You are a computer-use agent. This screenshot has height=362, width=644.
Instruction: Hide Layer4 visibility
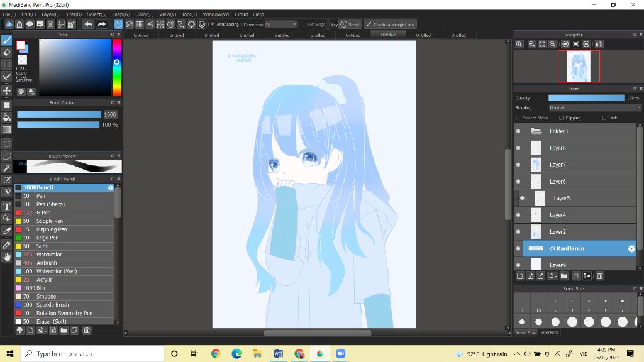pyautogui.click(x=518, y=215)
